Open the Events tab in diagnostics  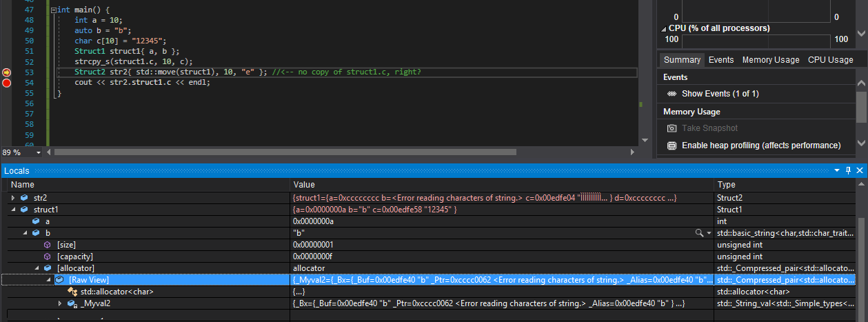point(721,60)
